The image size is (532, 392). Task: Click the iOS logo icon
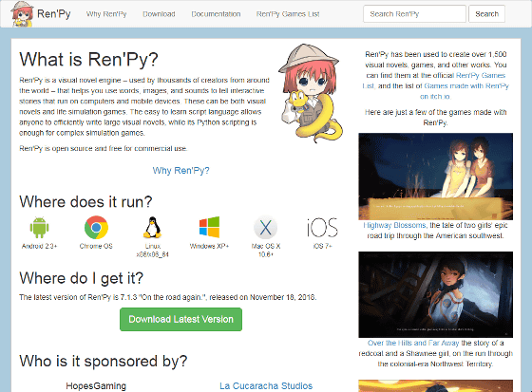pyautogui.click(x=322, y=227)
